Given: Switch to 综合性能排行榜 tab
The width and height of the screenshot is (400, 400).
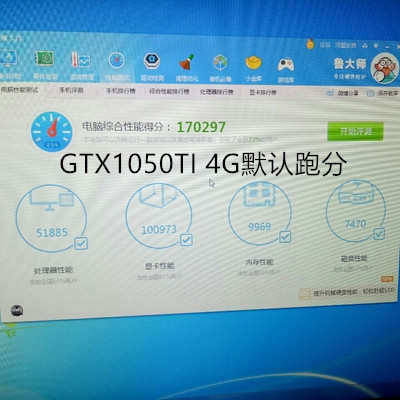Looking at the screenshot, I should (x=169, y=92).
